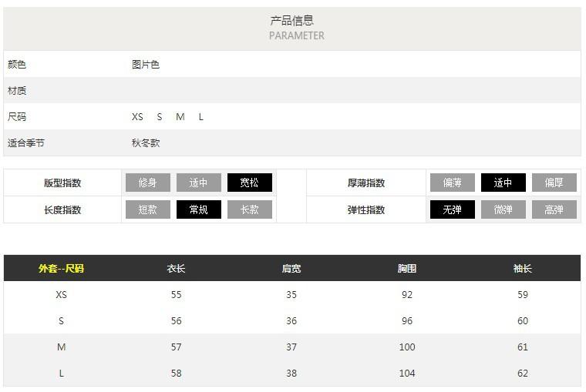Click the M row label in size table
Image resolution: width=586 pixels, height=392 pixels.
coord(61,347)
